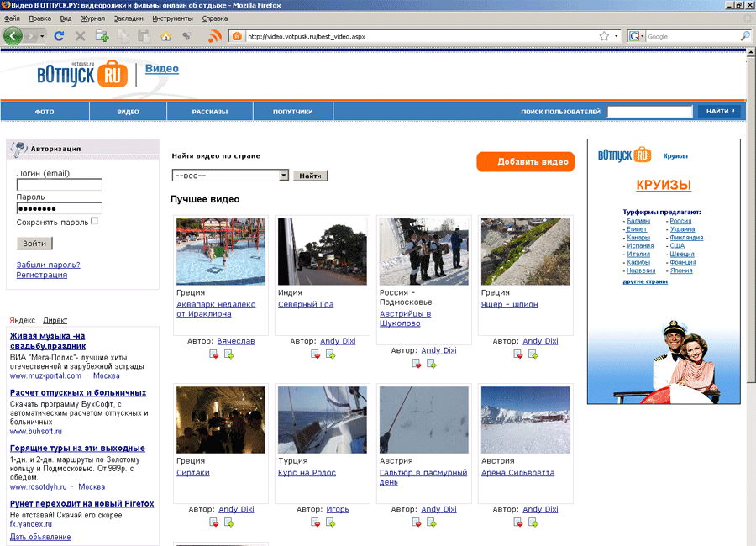Image resolution: width=756 pixels, height=546 pixels.
Task: Open the Регистрация link
Action: (x=42, y=275)
